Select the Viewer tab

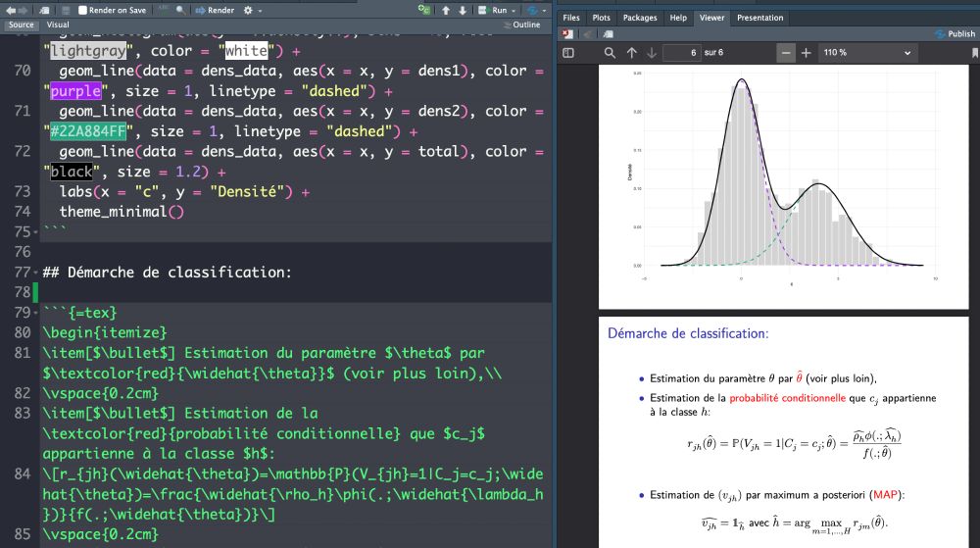pos(711,18)
